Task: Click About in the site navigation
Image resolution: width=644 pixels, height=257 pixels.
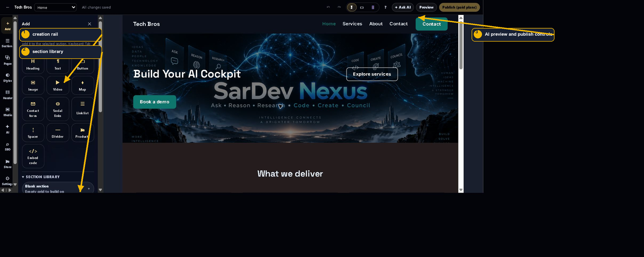Action: (x=376, y=24)
